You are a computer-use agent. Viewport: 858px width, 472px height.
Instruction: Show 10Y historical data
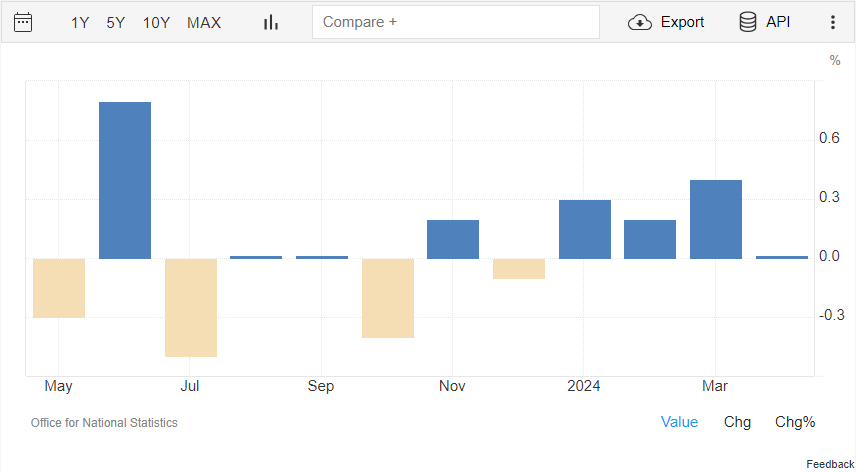coord(156,22)
